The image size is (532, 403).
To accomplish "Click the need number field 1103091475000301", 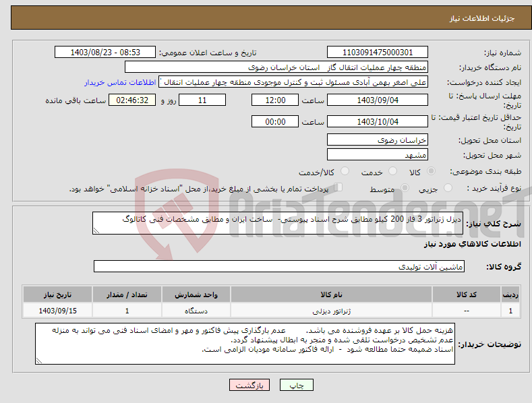I will click(378, 53).
